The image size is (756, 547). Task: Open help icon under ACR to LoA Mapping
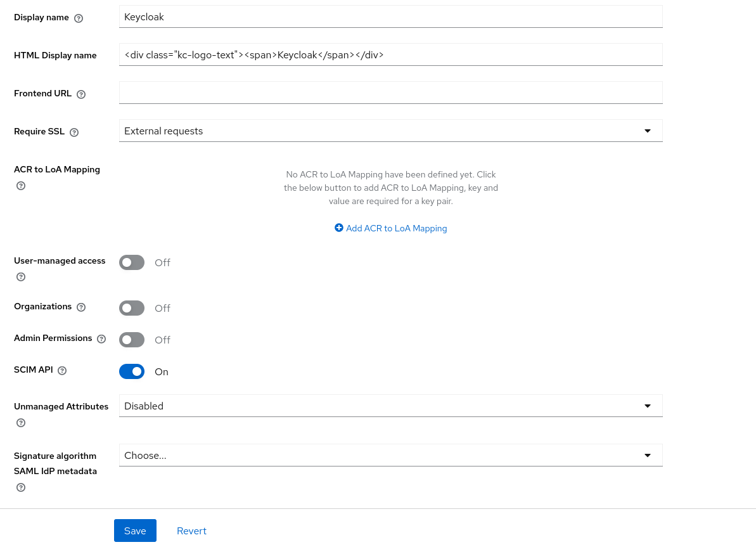pyautogui.click(x=21, y=186)
